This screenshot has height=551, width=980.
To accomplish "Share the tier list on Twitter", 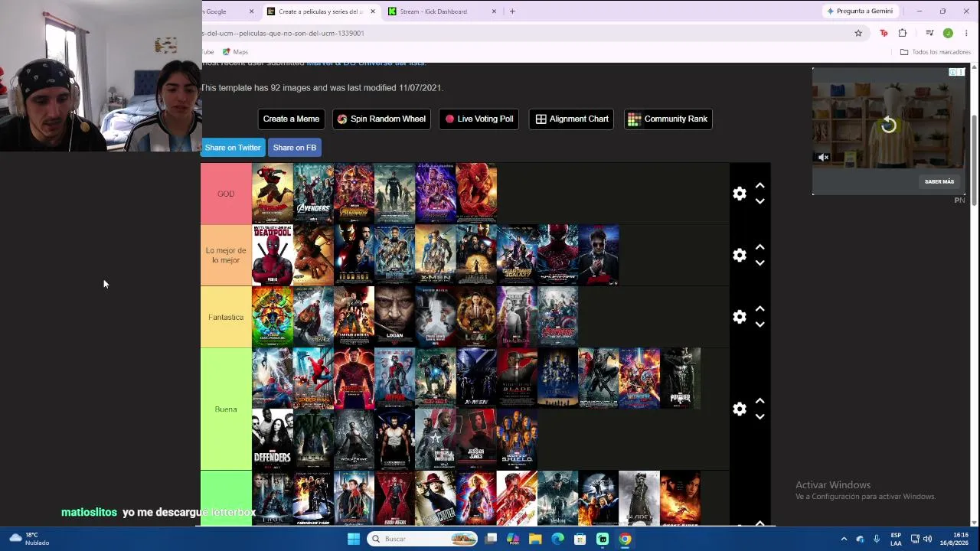I will point(233,148).
